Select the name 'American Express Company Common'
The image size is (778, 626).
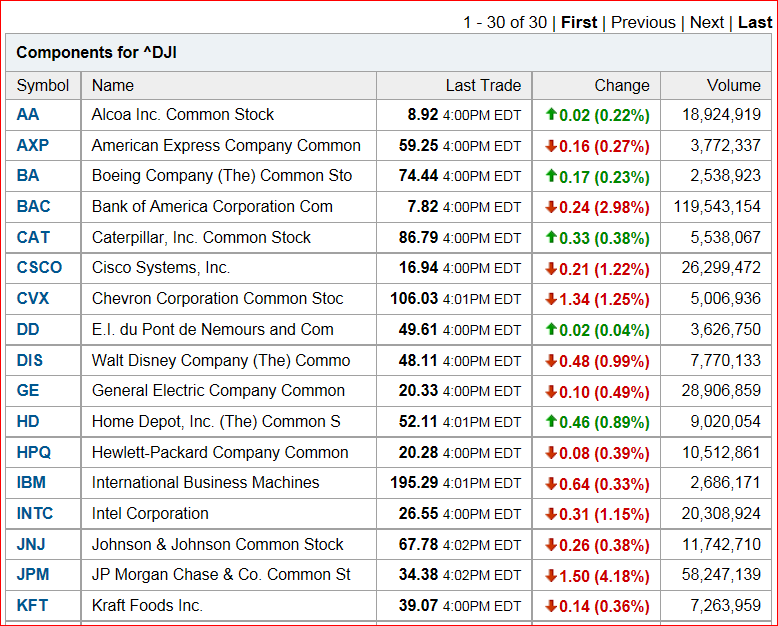pyautogui.click(x=226, y=145)
